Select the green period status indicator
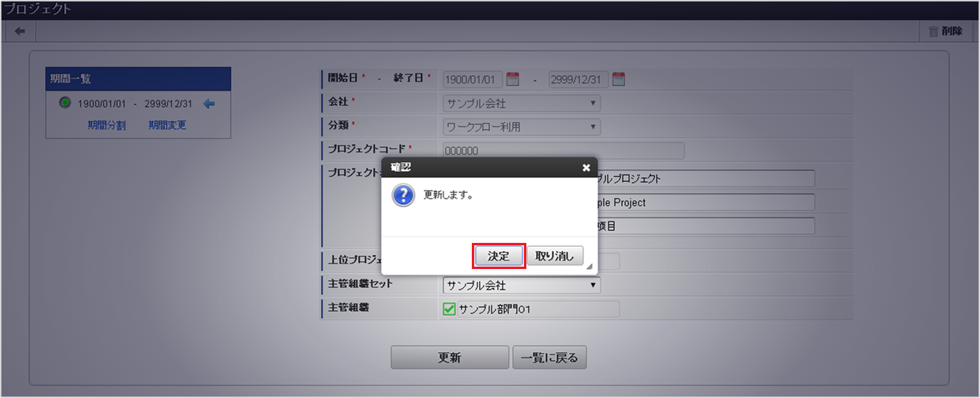 click(x=65, y=103)
